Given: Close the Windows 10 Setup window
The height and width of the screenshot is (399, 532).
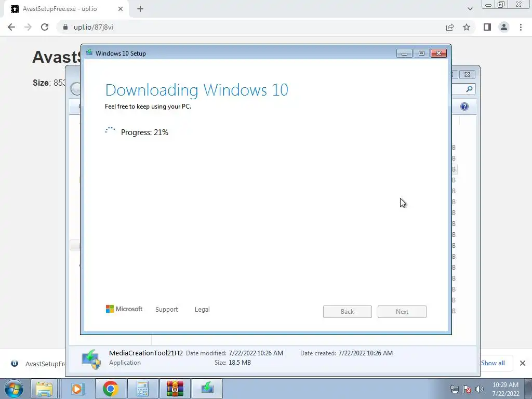Looking at the screenshot, I should (x=438, y=54).
